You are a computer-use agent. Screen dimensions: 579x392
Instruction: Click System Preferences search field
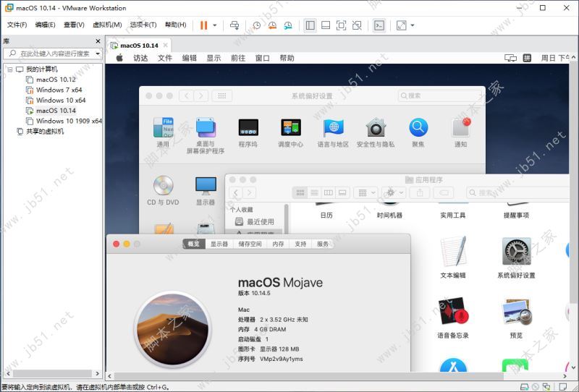click(439, 95)
